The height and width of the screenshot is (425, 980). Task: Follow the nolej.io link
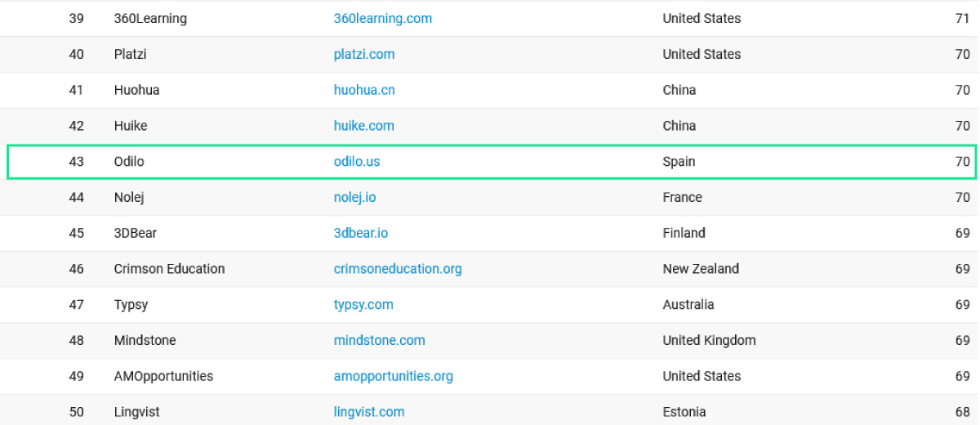354,198
